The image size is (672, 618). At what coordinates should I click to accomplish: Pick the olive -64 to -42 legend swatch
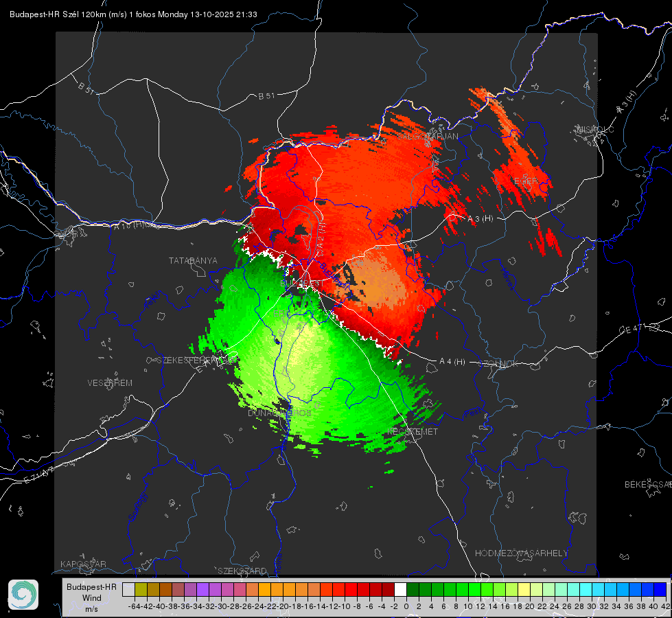pos(141,589)
